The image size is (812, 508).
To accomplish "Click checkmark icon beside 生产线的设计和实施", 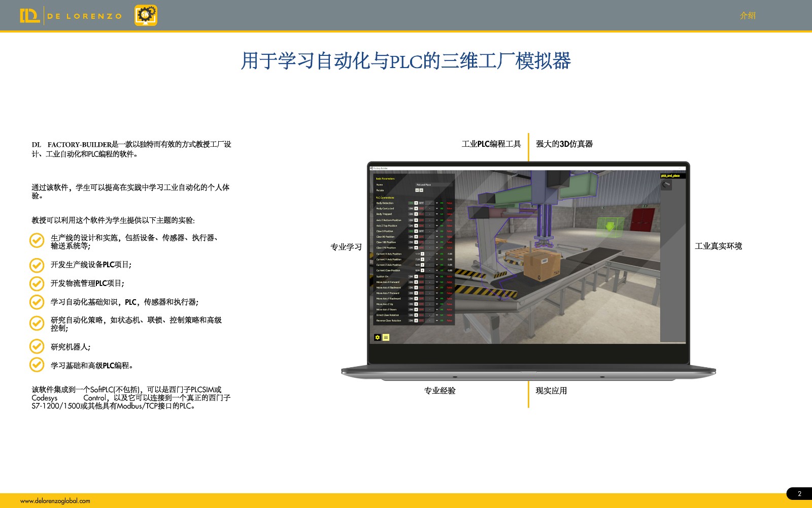I will coord(37,240).
